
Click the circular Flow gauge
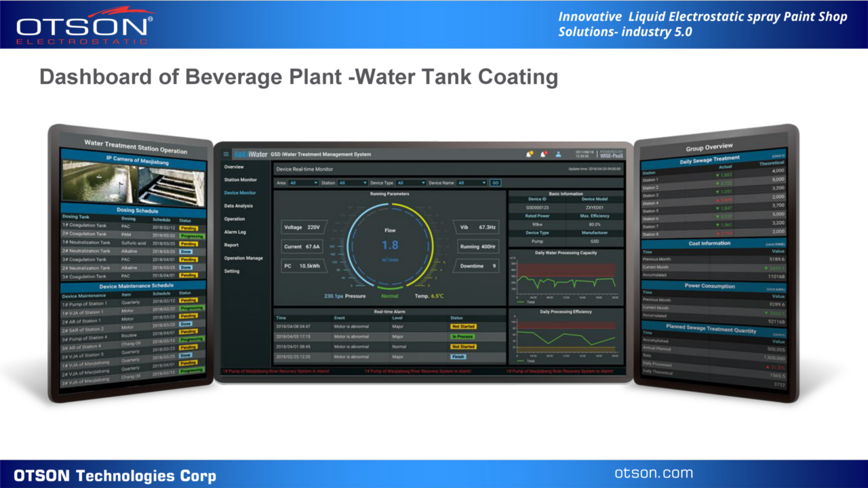click(x=389, y=245)
